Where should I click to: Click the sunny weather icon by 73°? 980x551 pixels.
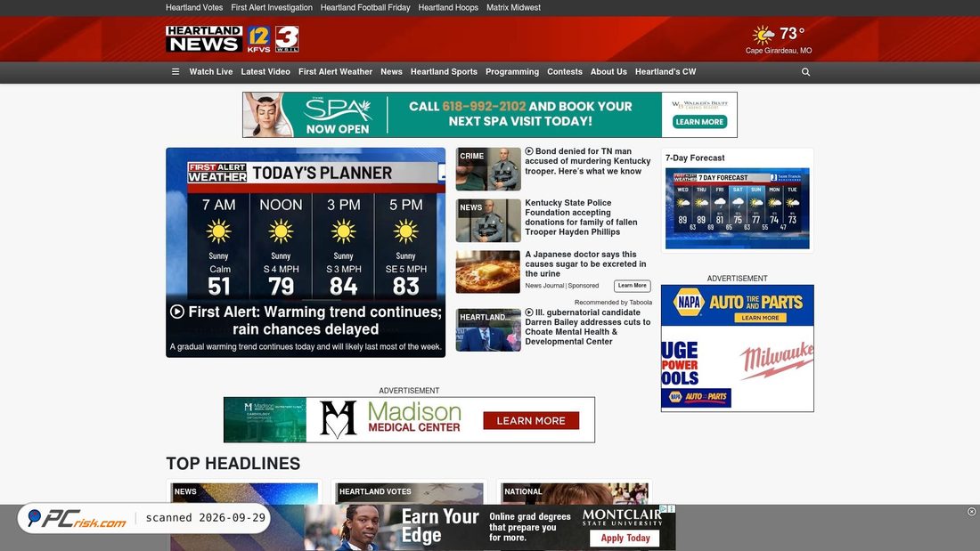[x=764, y=35]
